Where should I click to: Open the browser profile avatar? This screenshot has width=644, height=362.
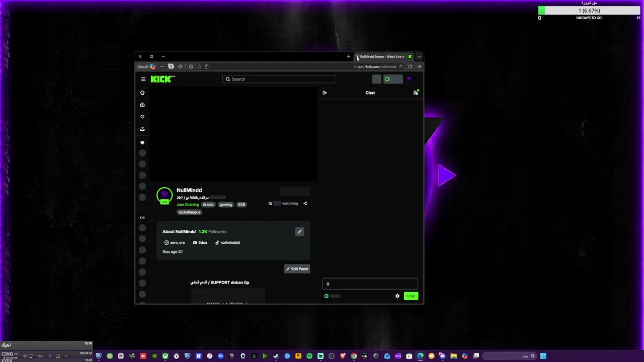pos(171,66)
